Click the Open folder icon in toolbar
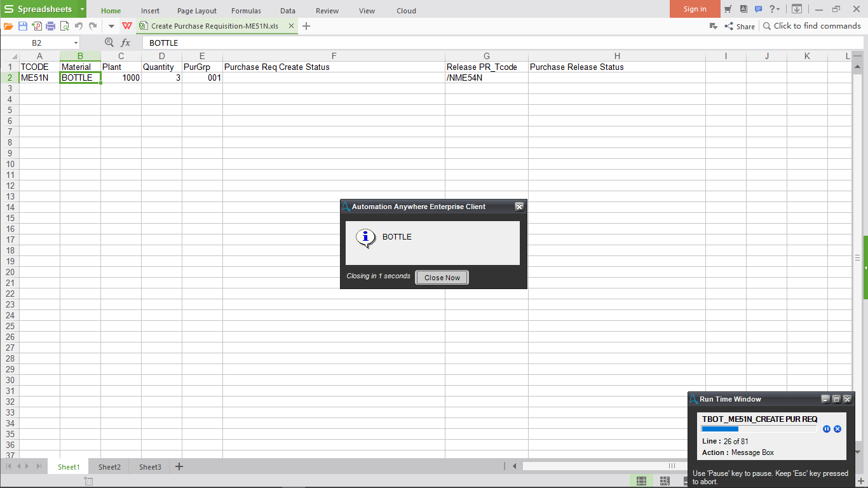 pyautogui.click(x=8, y=26)
